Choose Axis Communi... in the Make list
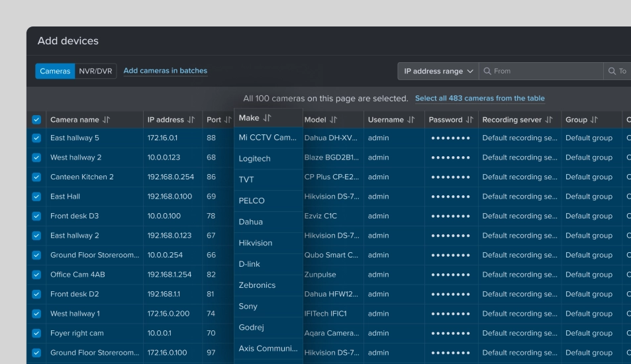The height and width of the screenshot is (364, 631). click(x=268, y=349)
